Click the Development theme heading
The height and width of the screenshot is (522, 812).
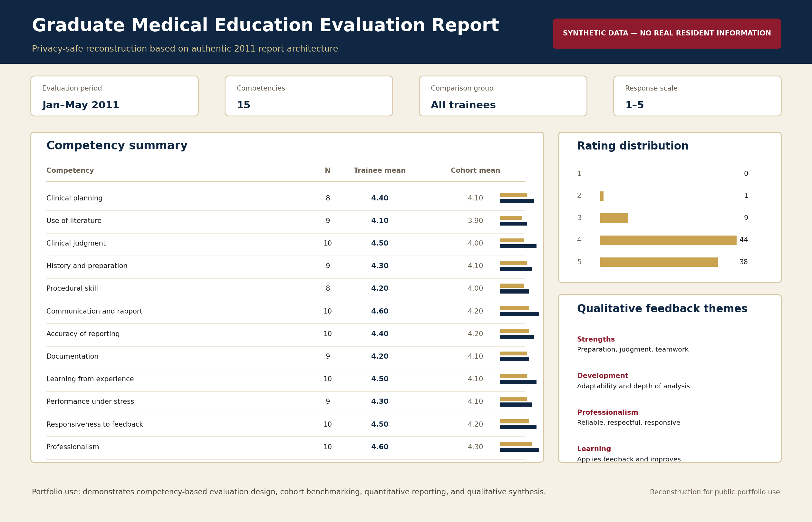pos(603,376)
